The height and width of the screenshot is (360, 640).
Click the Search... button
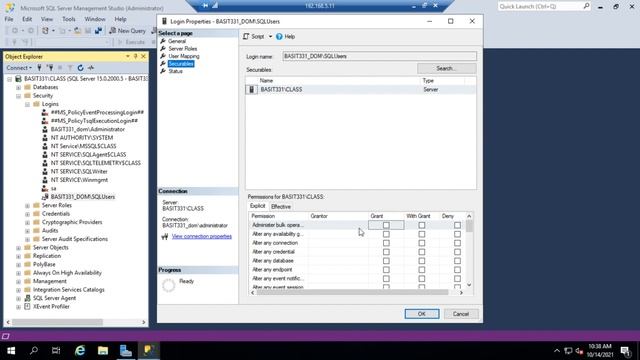coord(447,68)
